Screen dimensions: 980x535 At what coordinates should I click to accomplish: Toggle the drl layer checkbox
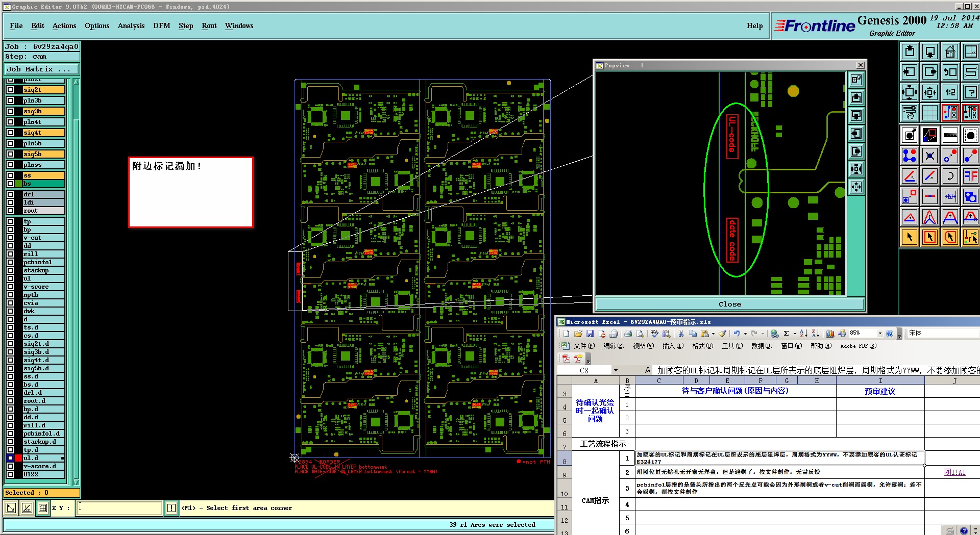10,194
